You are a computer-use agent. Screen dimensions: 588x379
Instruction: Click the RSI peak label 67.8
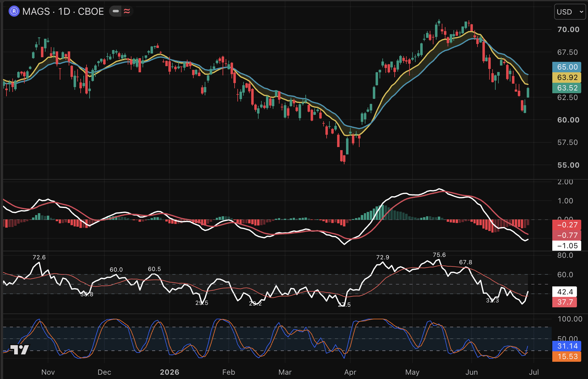465,262
